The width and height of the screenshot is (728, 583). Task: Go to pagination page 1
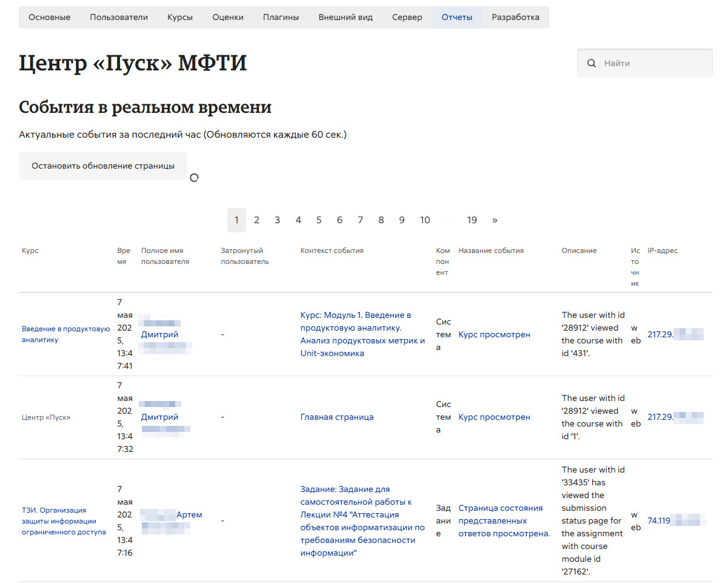(x=236, y=220)
